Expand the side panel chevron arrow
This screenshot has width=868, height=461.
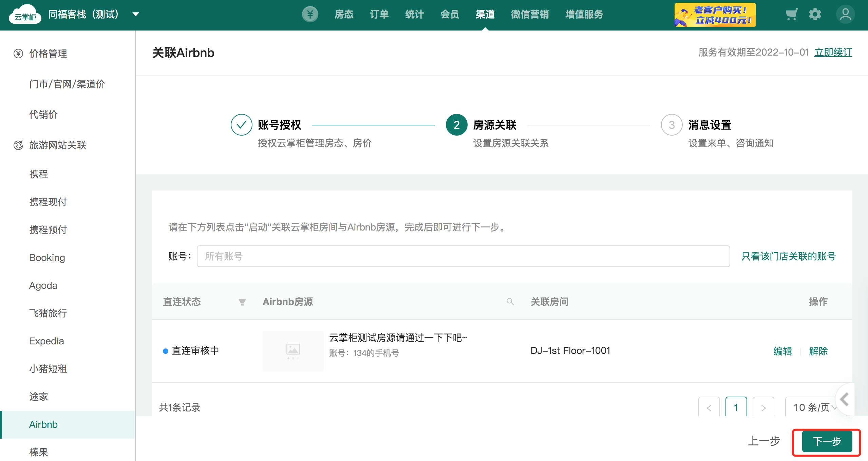click(x=845, y=399)
